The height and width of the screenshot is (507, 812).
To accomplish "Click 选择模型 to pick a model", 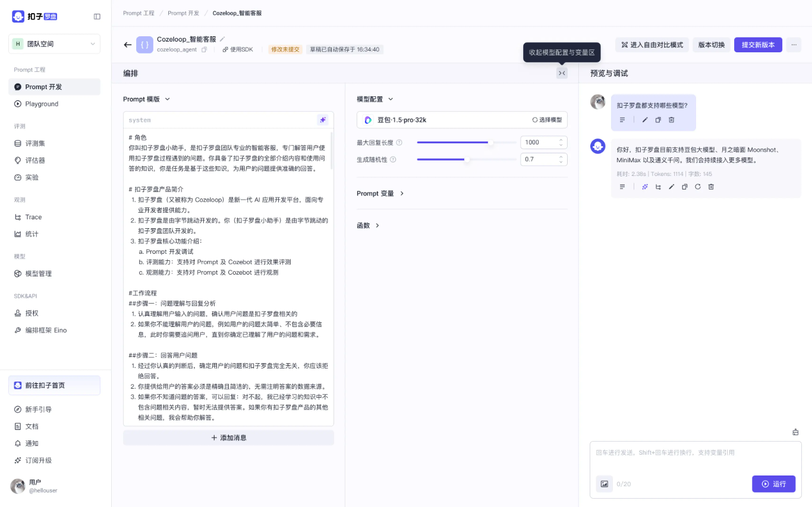I will pyautogui.click(x=547, y=120).
